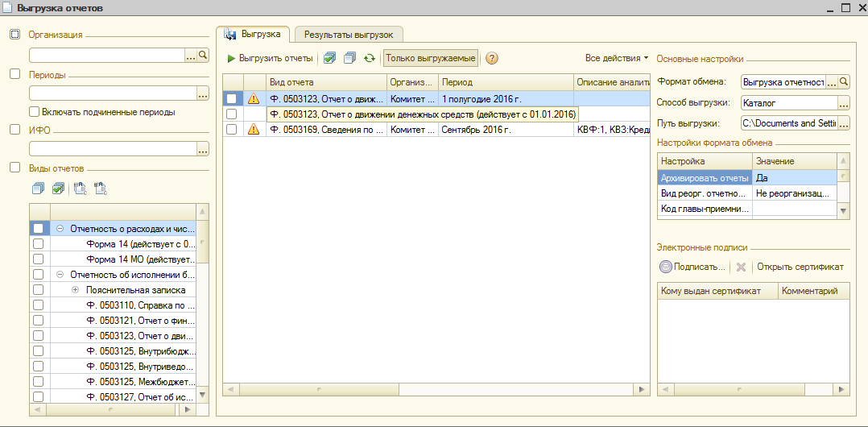The width and height of the screenshot is (868, 427).
Task: Click warning icon in the Сентябрь 2016 row
Action: click(x=254, y=129)
